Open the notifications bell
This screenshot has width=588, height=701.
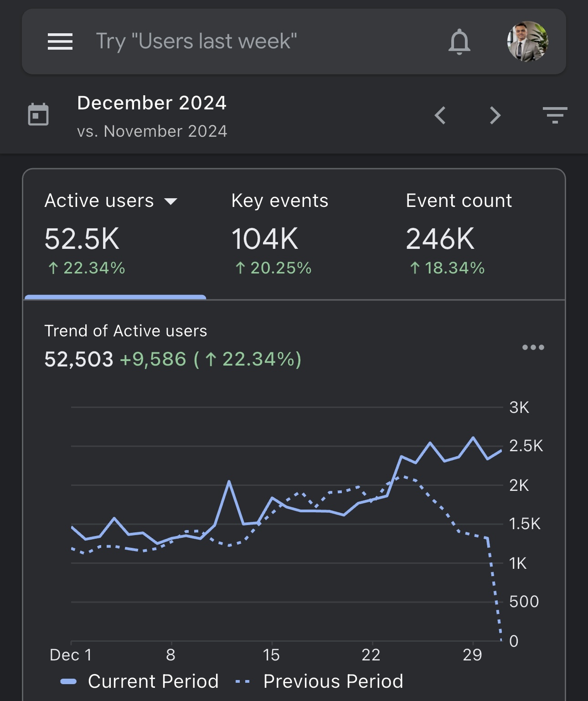(459, 41)
